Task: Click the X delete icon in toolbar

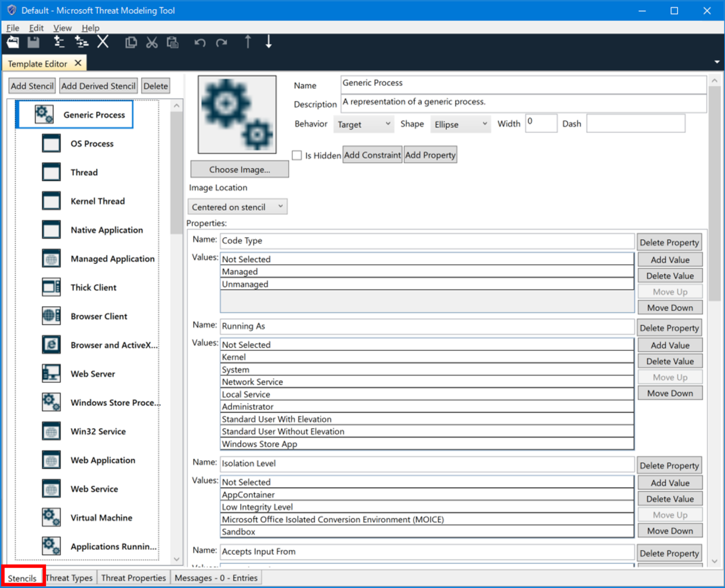Action: (x=103, y=42)
